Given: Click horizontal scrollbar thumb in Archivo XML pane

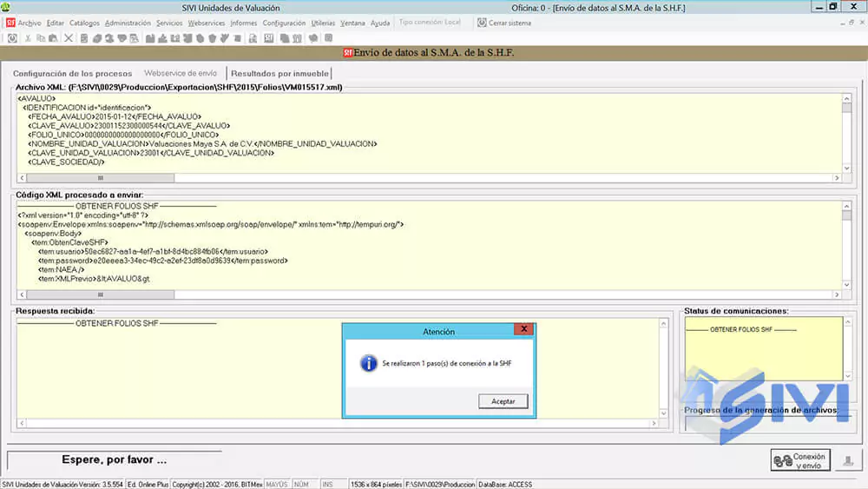Looking at the screenshot, I should point(100,178).
